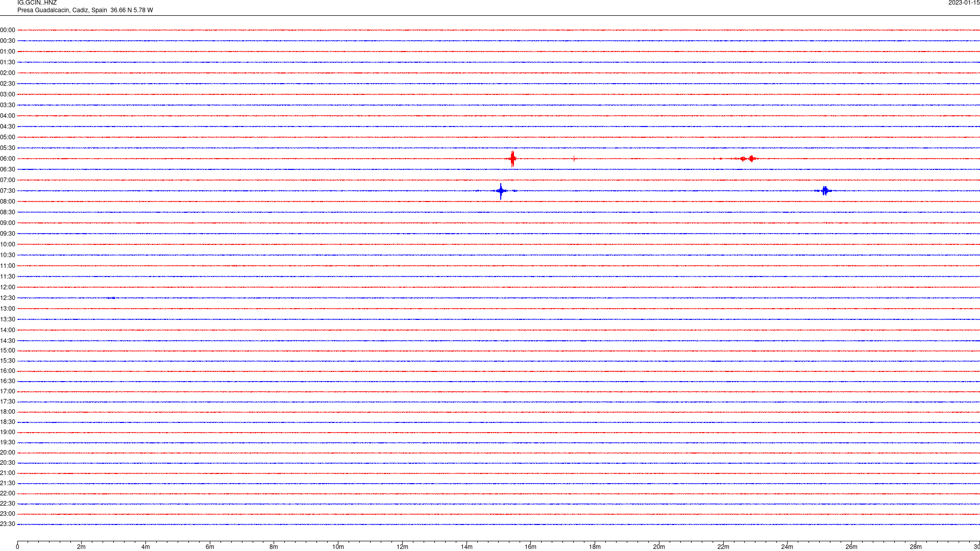Screen dimensions: 980x551
Task: Select the 23:30 time label
Action: pos(8,524)
